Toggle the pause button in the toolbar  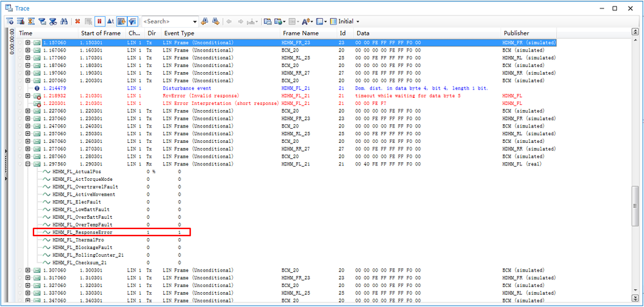99,21
